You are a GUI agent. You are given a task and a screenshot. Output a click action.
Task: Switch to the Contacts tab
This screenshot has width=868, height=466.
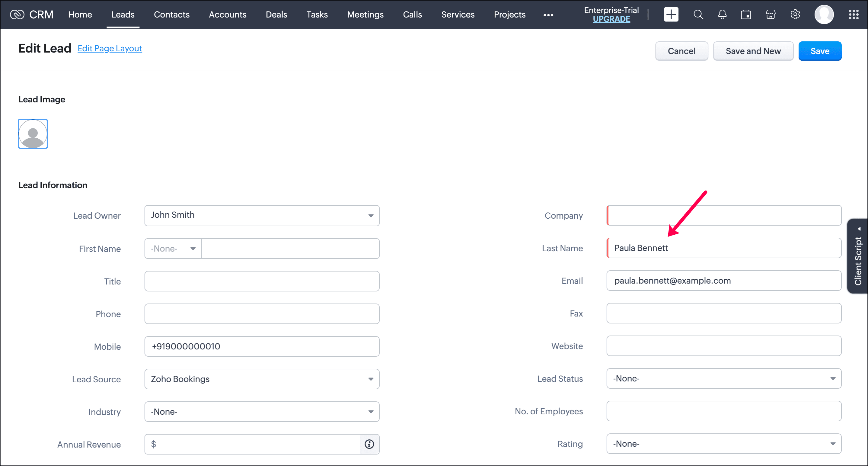pyautogui.click(x=171, y=14)
